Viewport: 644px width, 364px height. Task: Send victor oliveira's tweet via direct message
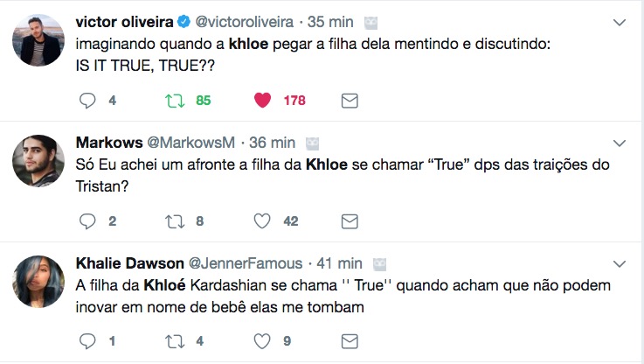click(349, 101)
